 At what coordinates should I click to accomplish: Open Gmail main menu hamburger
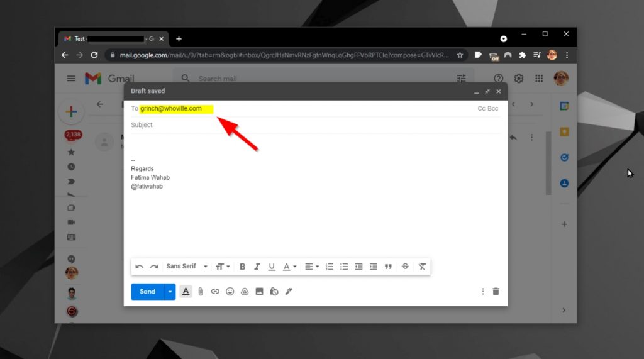click(x=71, y=79)
